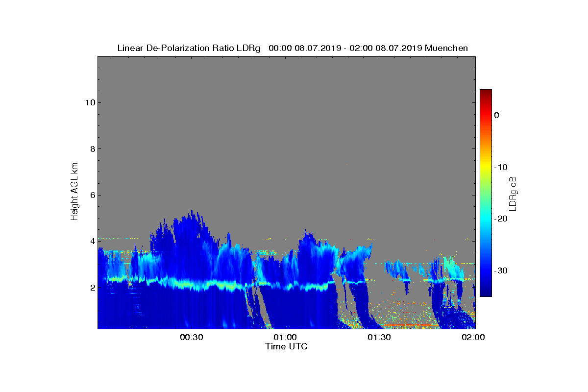Viewport: 588px width, 392px height.
Task: Click the height tick label 4
Action: point(92,241)
